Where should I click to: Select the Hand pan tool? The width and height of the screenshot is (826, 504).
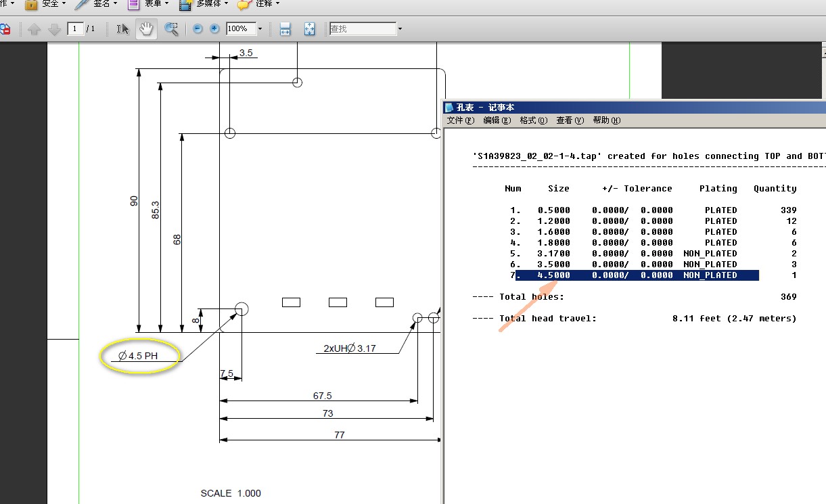(x=145, y=29)
